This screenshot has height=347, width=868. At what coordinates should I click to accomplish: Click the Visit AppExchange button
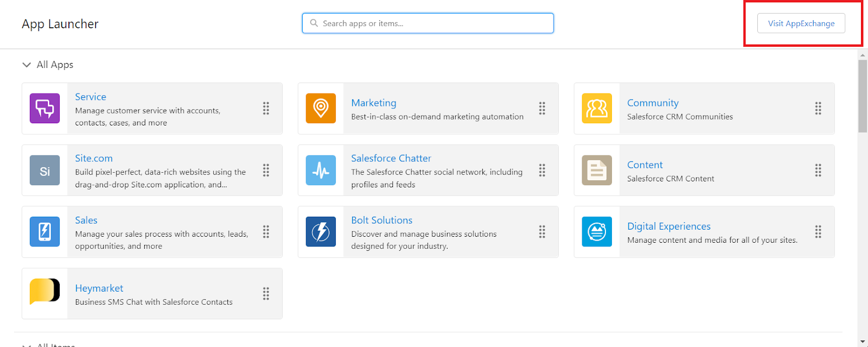click(x=801, y=23)
